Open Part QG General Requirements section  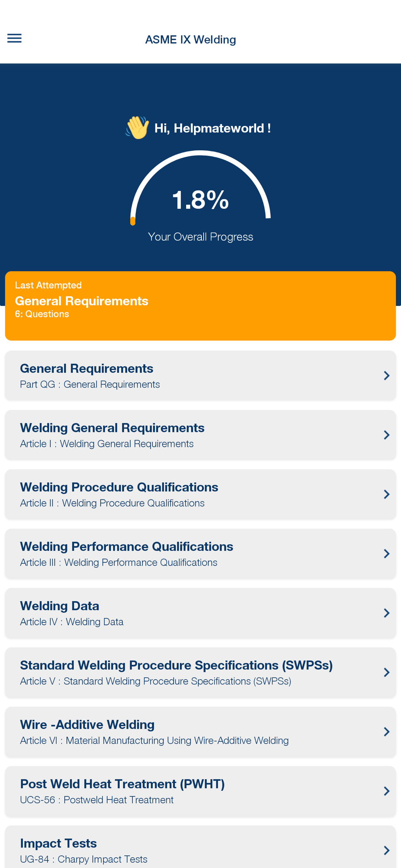point(200,375)
